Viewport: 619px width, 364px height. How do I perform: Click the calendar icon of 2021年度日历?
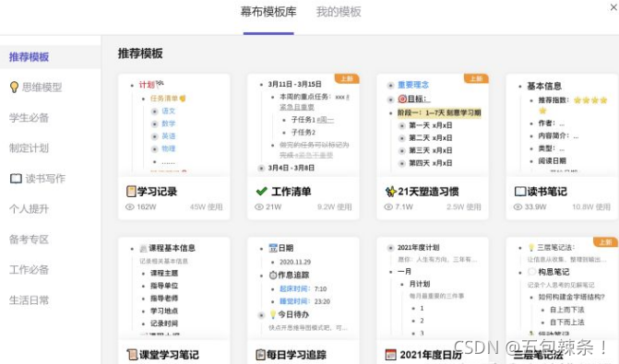[x=390, y=355]
